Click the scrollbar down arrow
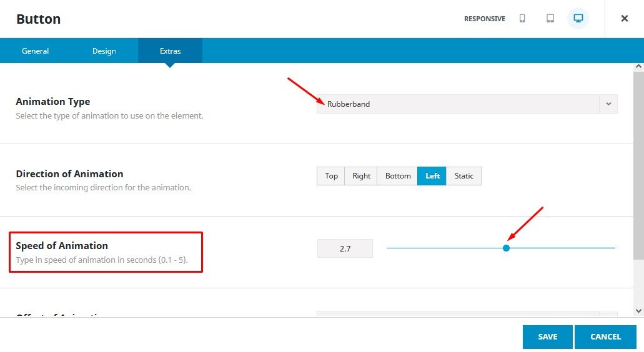 638,310
